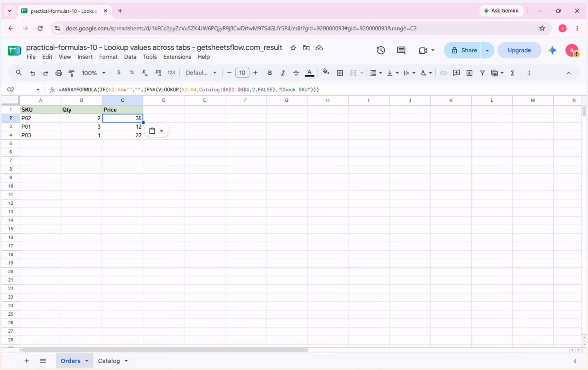588x370 pixels.
Task: Insert a comment from the toolbar
Action: pyautogui.click(x=456, y=73)
